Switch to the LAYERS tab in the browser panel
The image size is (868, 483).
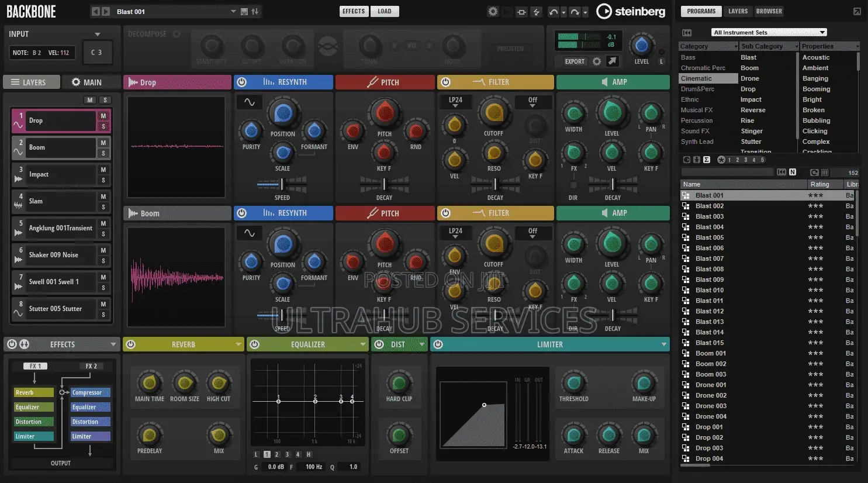738,11
